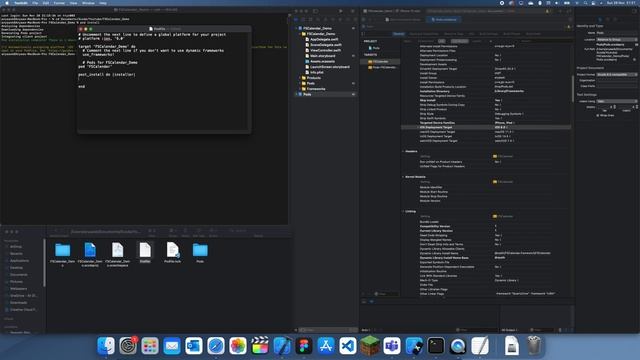The width and height of the screenshot is (640, 360).
Task: Open the Help menu in menu bar
Action: (x=103, y=3)
